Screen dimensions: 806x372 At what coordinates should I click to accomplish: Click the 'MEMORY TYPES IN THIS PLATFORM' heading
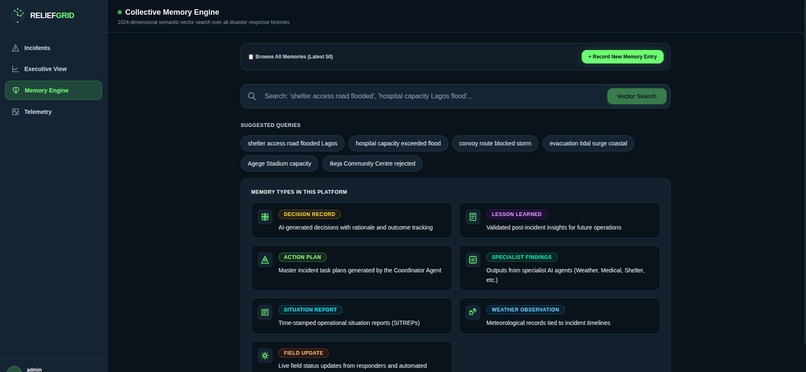click(299, 192)
